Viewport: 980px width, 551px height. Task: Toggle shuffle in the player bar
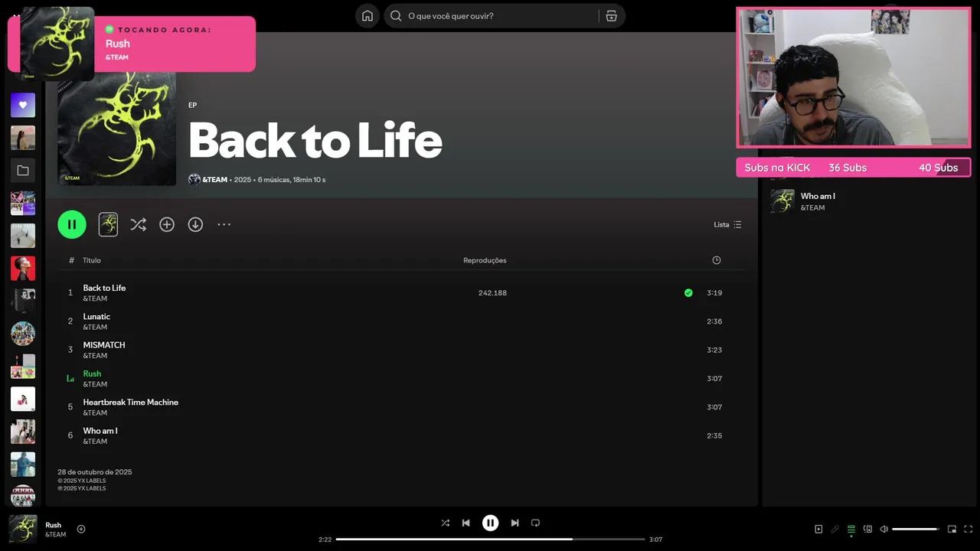446,523
